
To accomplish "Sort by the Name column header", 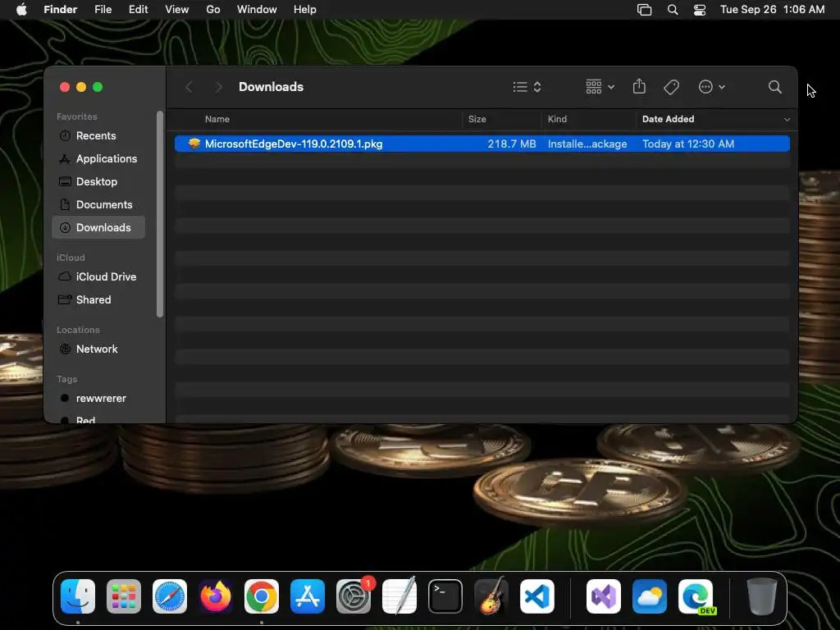I will [217, 119].
